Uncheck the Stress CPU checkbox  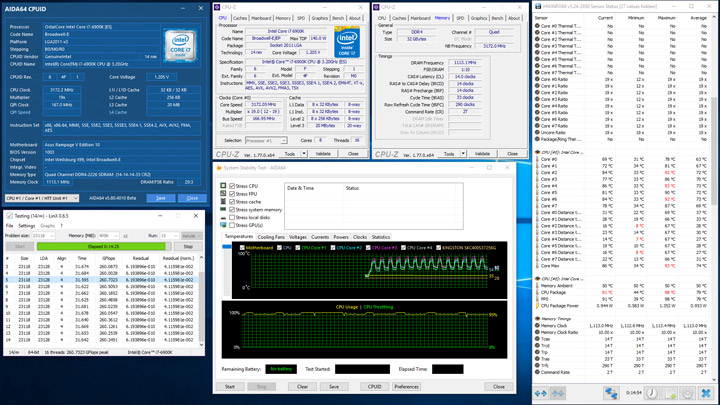(x=233, y=186)
